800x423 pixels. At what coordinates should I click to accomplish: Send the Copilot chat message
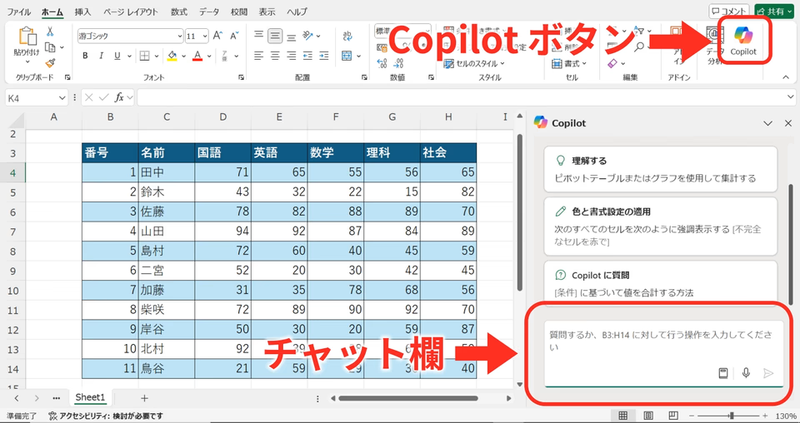point(768,373)
